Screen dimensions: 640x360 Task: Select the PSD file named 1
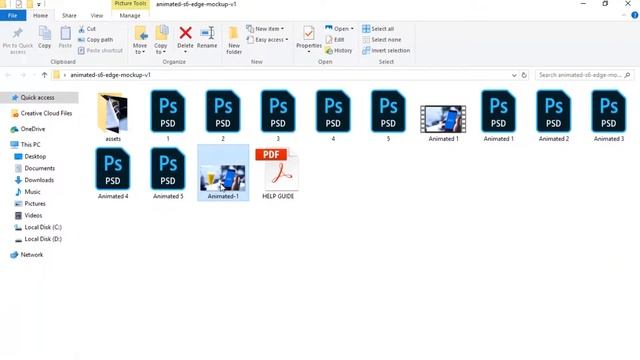pos(168,116)
